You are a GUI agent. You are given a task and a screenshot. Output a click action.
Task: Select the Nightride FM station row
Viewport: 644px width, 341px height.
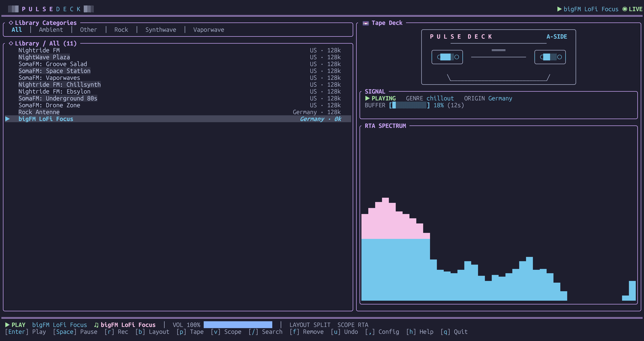[178, 50]
